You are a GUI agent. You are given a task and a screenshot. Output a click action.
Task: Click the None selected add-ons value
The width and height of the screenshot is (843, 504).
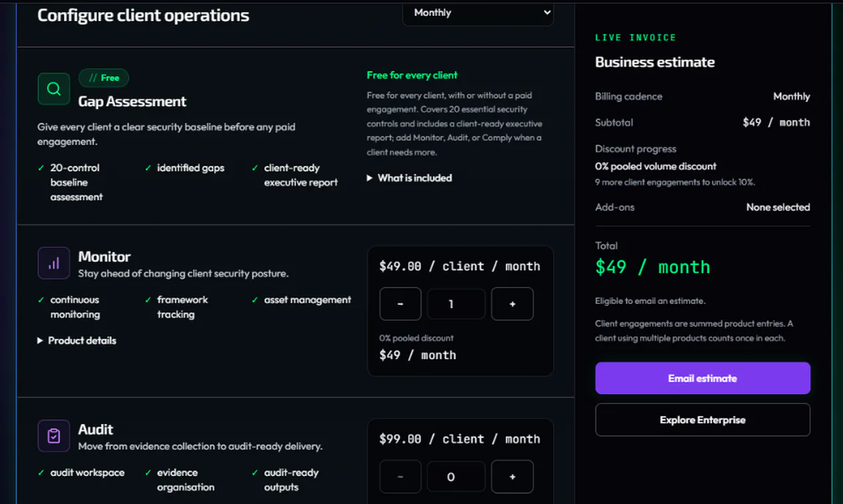(778, 207)
